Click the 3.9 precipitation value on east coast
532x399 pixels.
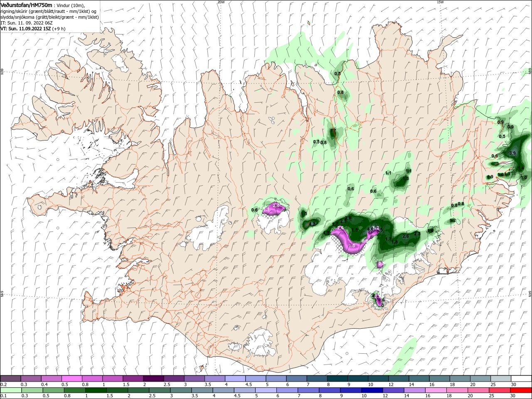pyautogui.click(x=512, y=153)
